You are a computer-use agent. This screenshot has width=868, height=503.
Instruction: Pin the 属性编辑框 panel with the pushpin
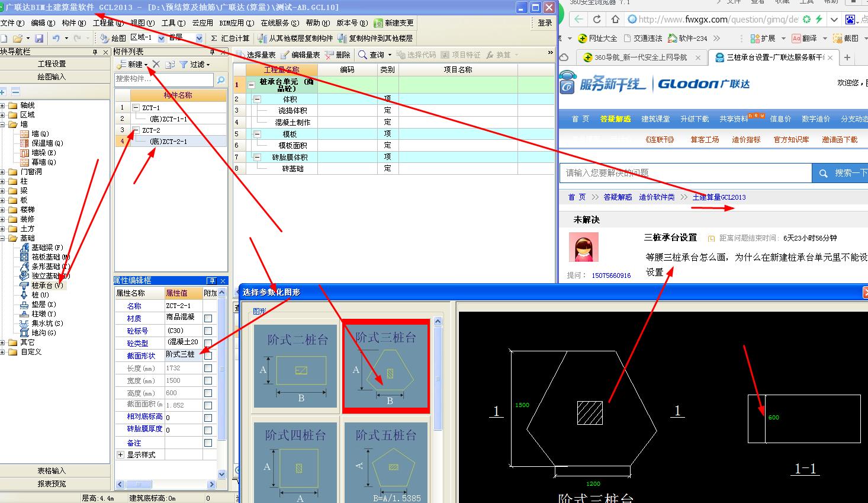click(x=211, y=281)
